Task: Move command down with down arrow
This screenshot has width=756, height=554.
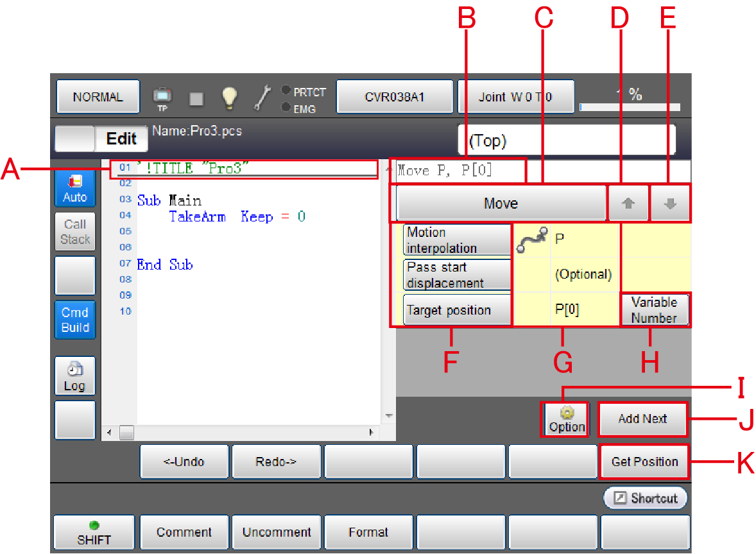Action: tap(670, 203)
